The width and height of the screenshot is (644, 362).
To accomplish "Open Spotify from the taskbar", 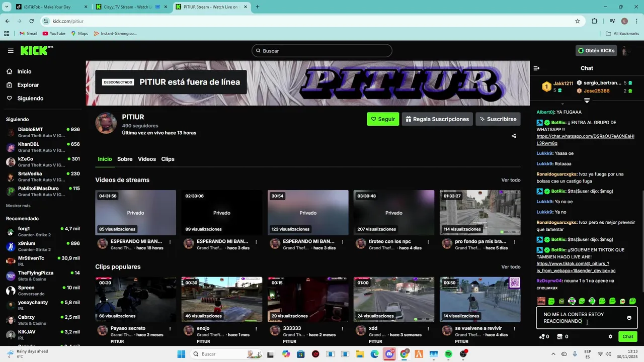I will (x=448, y=354).
